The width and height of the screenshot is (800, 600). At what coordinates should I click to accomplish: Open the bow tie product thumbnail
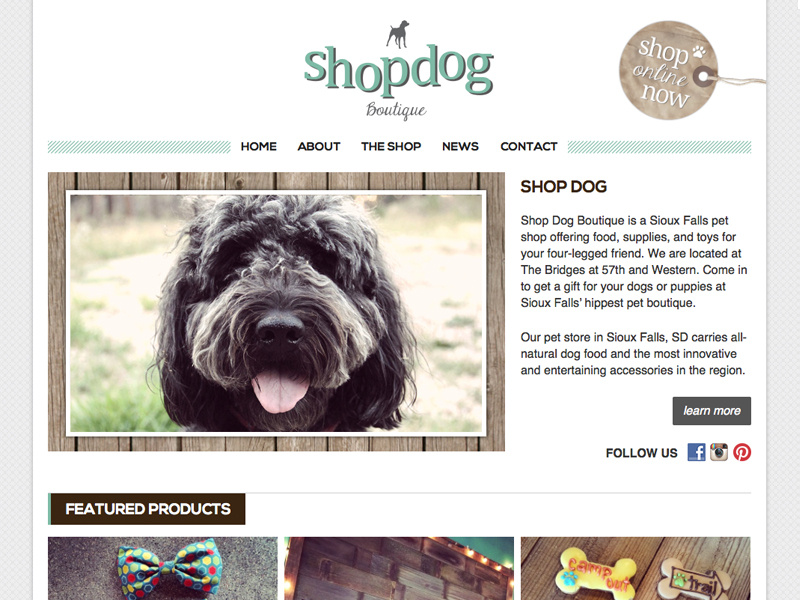[163, 568]
